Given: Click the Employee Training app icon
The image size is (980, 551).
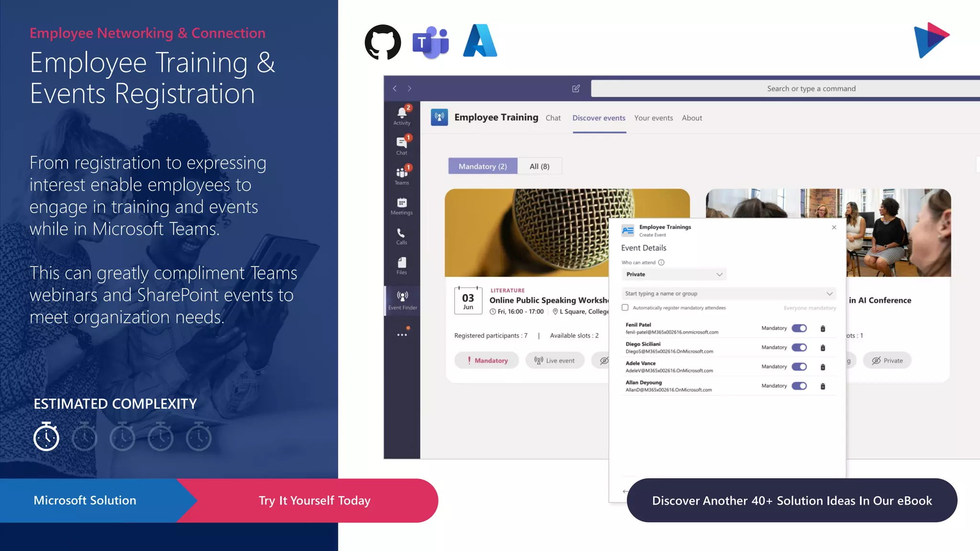Looking at the screenshot, I should 439,117.
